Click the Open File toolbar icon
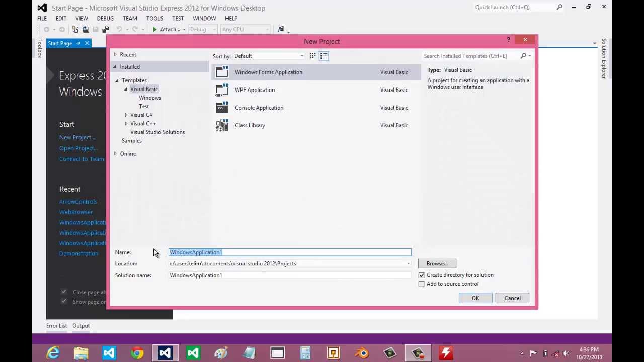The width and height of the screenshot is (644, 362). click(86, 29)
